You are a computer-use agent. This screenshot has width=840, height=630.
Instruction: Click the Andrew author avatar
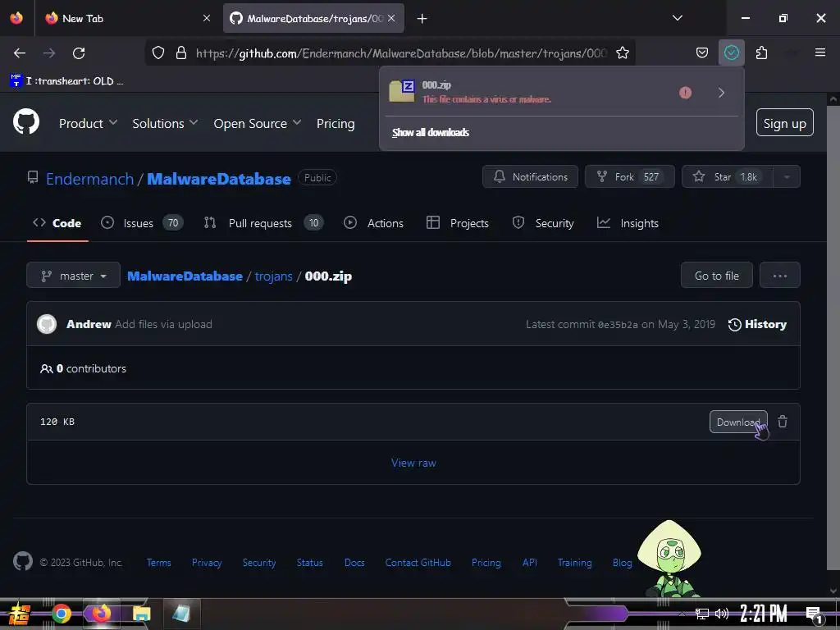47,324
